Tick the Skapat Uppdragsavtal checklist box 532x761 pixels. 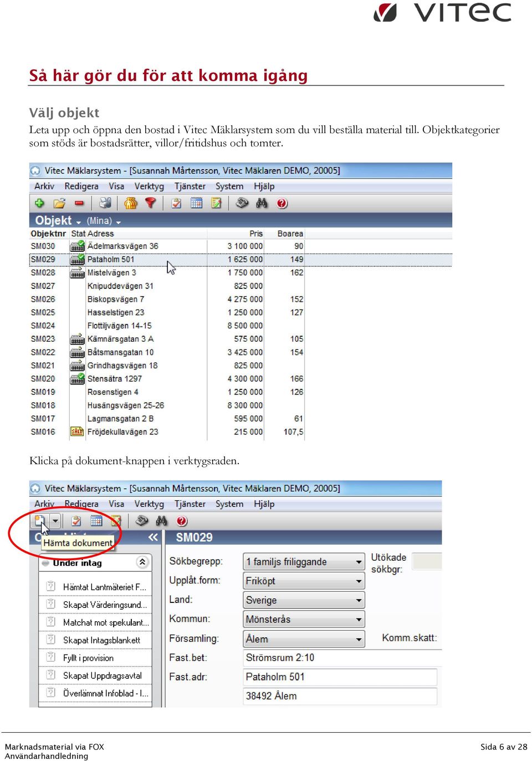click(x=50, y=674)
